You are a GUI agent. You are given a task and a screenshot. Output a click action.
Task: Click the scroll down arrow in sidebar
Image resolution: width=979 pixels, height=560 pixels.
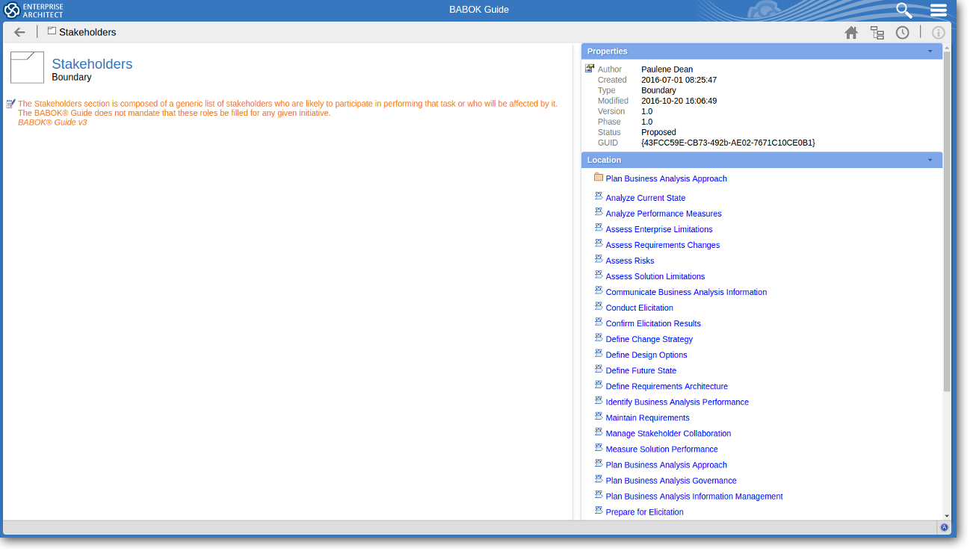[947, 515]
